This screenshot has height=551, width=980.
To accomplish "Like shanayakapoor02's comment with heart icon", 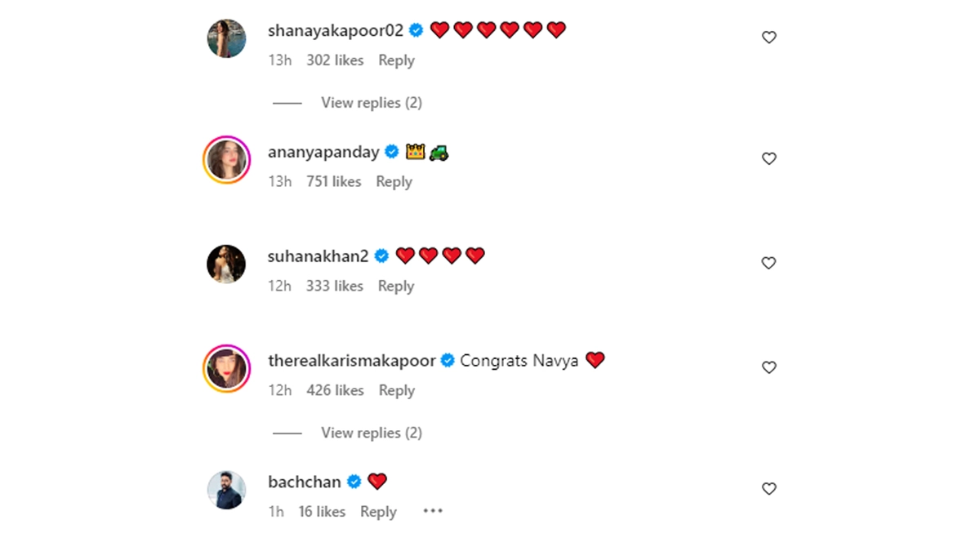I will point(768,38).
